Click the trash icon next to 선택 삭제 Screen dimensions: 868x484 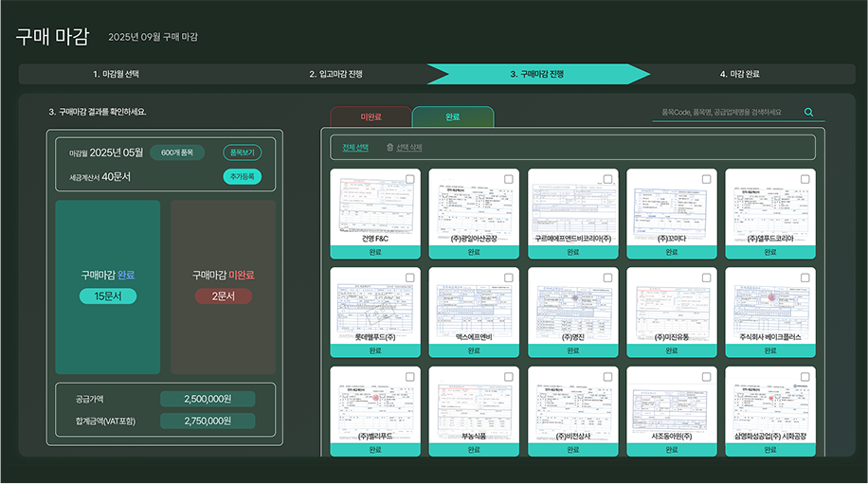[x=389, y=148]
